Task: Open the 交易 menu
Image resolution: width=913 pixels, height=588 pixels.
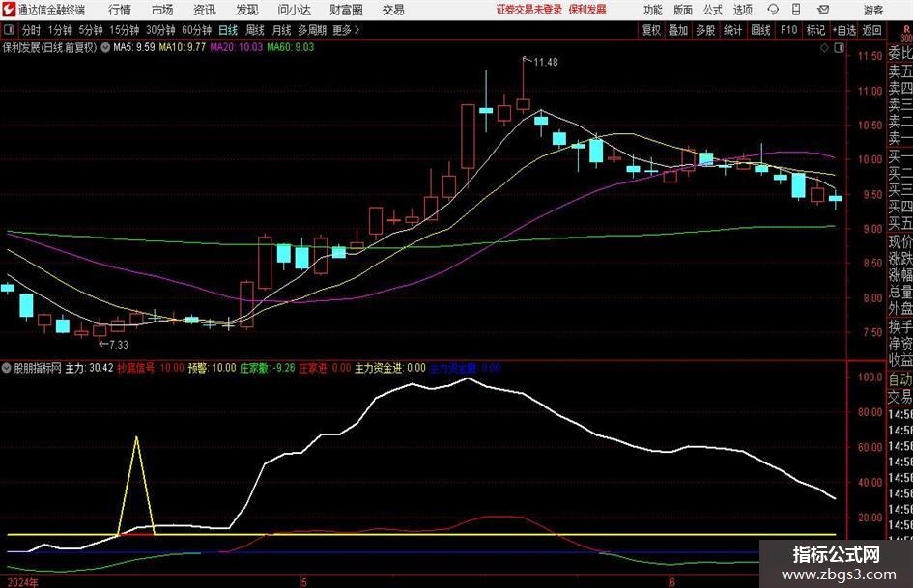Action: (x=393, y=10)
